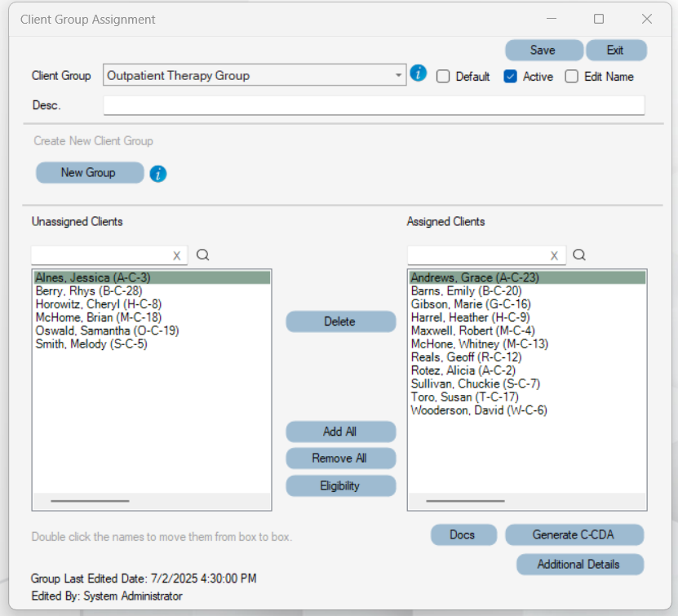
Task: Enable the Default checkbox
Action: tap(442, 76)
